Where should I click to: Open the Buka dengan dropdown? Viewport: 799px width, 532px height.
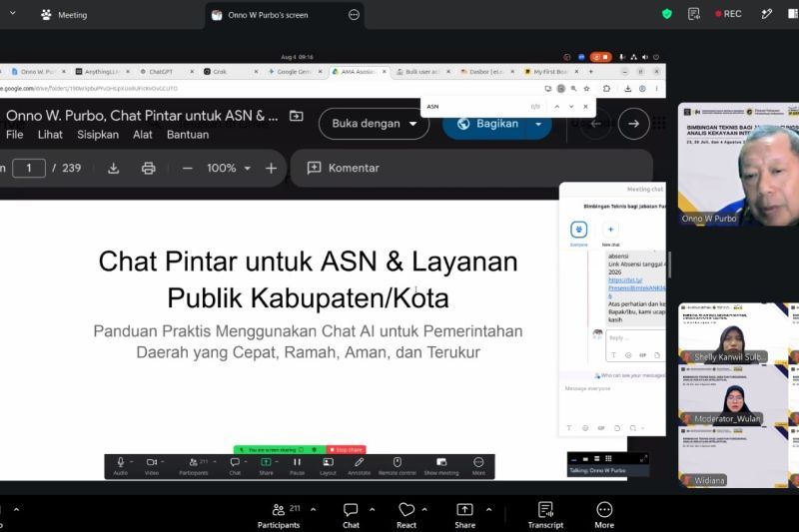374,124
